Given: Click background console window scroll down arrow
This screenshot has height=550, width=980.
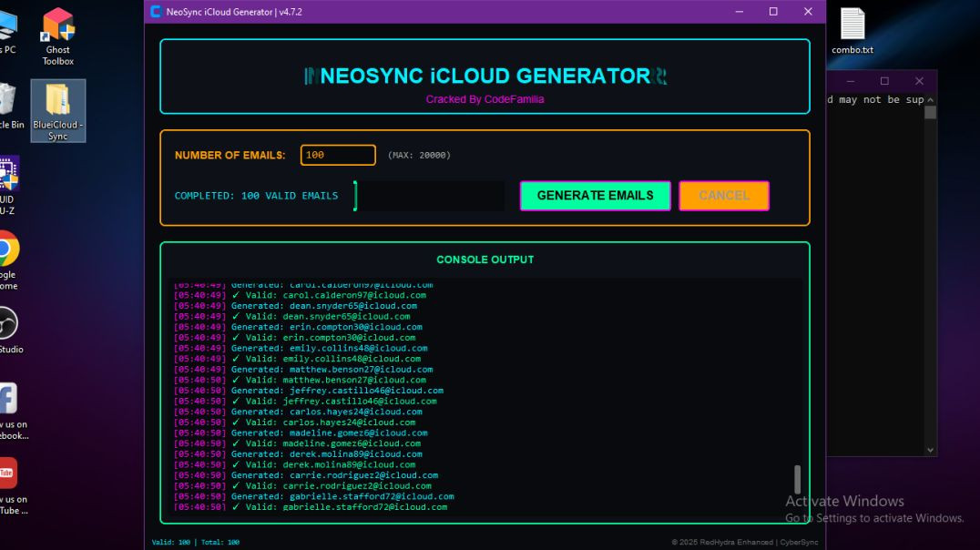Looking at the screenshot, I should [930, 450].
